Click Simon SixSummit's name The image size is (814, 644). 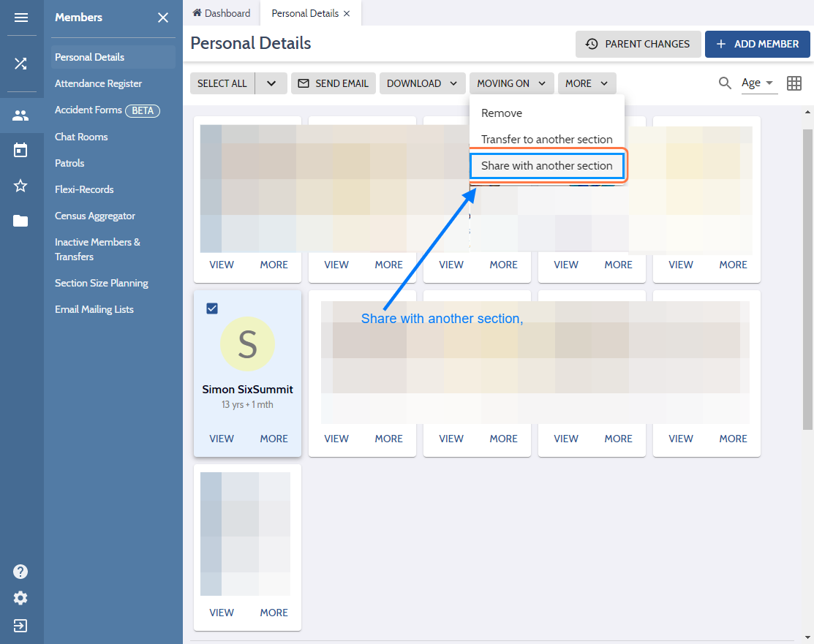pyautogui.click(x=248, y=389)
